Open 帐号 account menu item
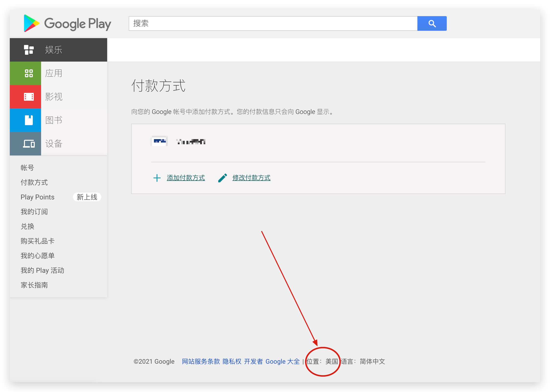The height and width of the screenshot is (392, 550). click(27, 168)
